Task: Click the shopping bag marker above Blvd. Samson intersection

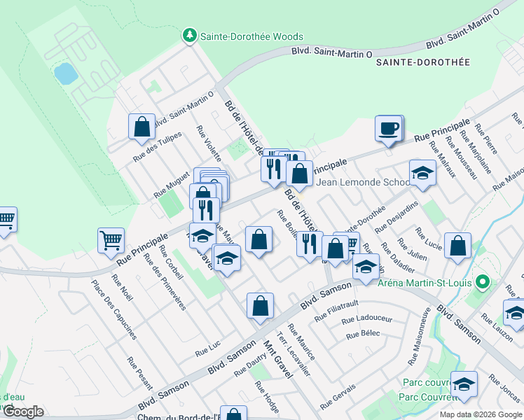Action: (x=335, y=248)
